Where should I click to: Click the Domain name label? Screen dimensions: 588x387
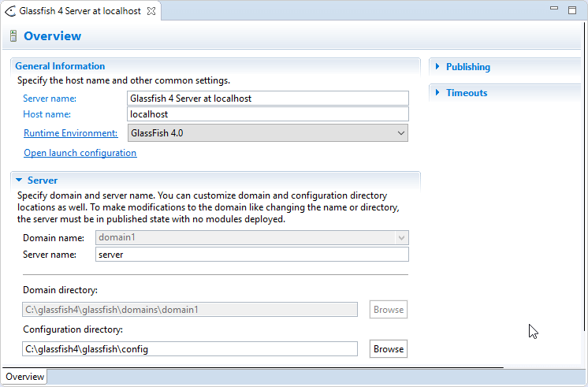click(x=54, y=238)
